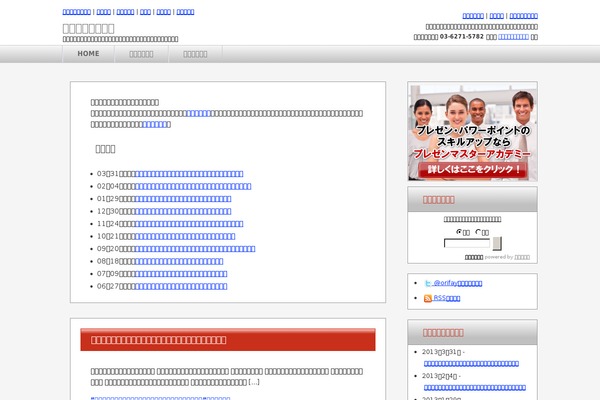
Task: Click the orange RSS feed icon
Action: point(428,298)
